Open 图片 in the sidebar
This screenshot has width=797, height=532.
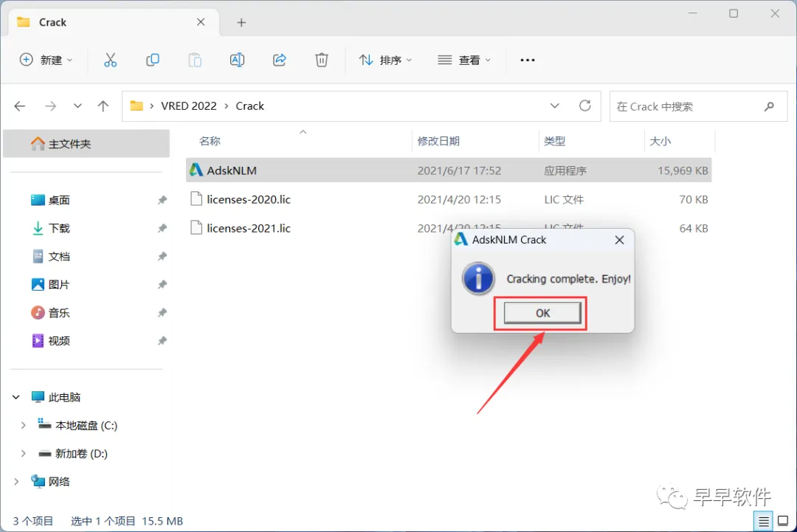pos(59,285)
